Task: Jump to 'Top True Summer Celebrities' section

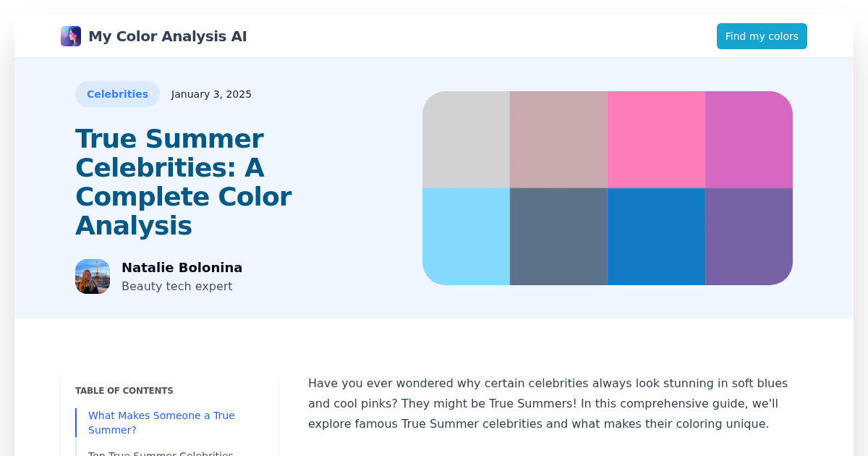Action: [161, 453]
